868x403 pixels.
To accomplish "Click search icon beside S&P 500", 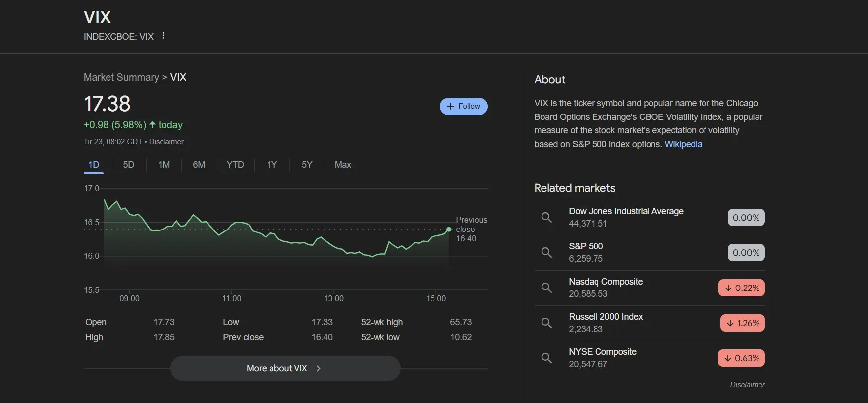I will click(x=546, y=252).
